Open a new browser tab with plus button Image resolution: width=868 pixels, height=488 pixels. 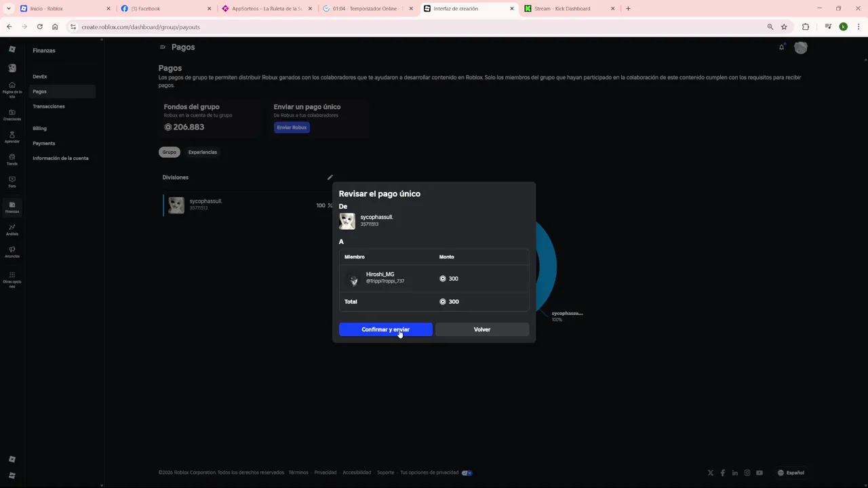pyautogui.click(x=628, y=9)
